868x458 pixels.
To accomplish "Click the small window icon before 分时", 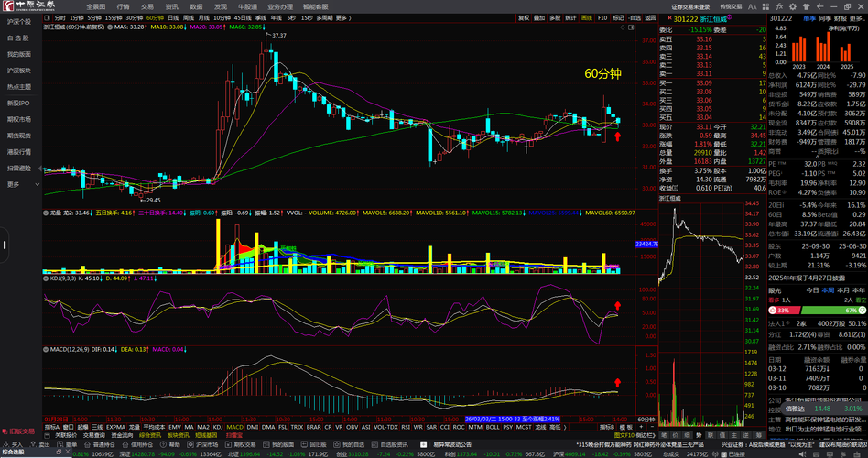I will tap(48, 17).
